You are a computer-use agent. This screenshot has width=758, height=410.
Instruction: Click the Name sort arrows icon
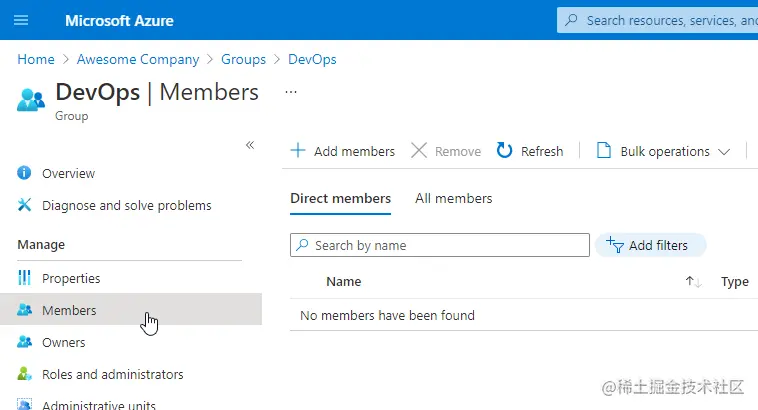tap(693, 281)
